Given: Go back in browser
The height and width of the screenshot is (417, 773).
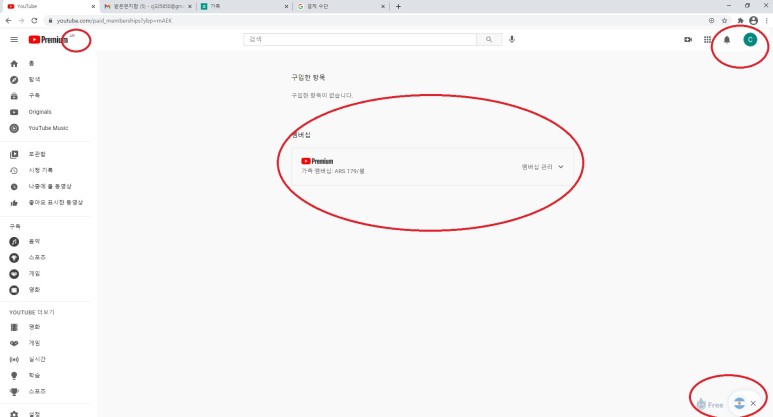Looking at the screenshot, I should [x=8, y=21].
